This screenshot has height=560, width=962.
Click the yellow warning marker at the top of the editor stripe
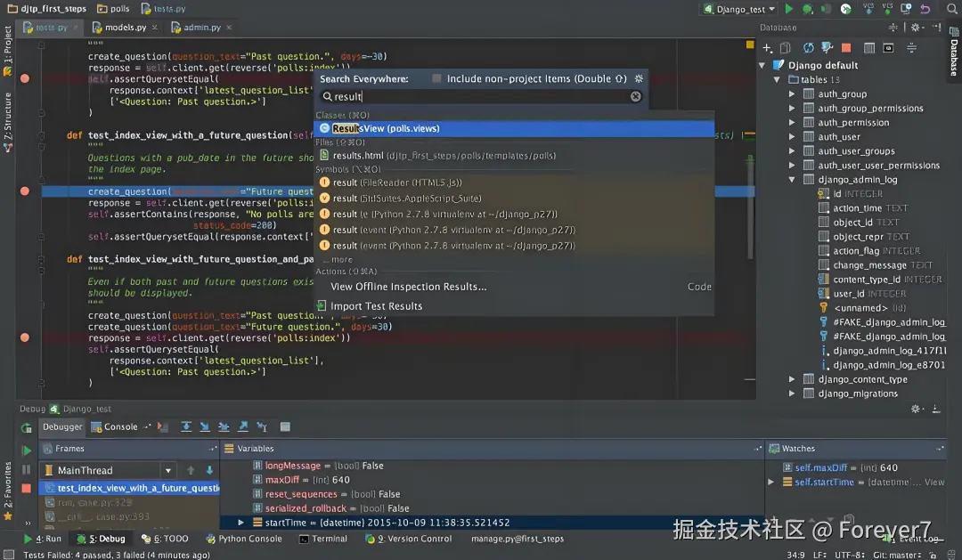click(x=750, y=45)
